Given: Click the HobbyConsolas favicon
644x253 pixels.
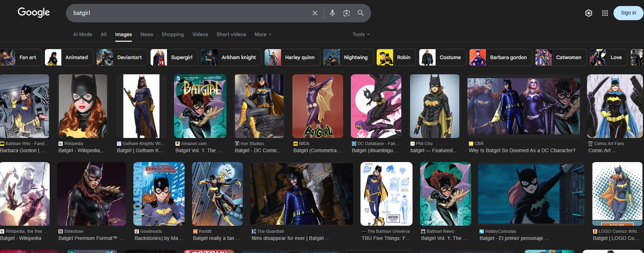Looking at the screenshot, I should click(x=482, y=231).
